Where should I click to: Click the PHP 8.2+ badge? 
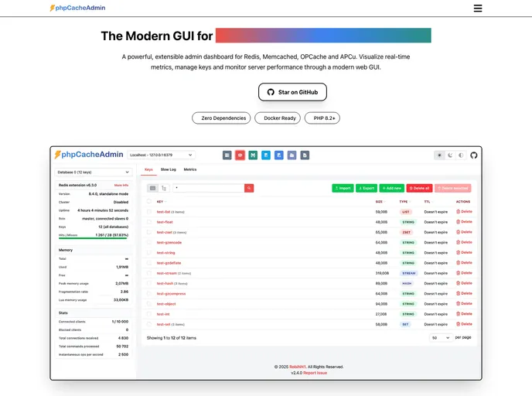(x=322, y=118)
